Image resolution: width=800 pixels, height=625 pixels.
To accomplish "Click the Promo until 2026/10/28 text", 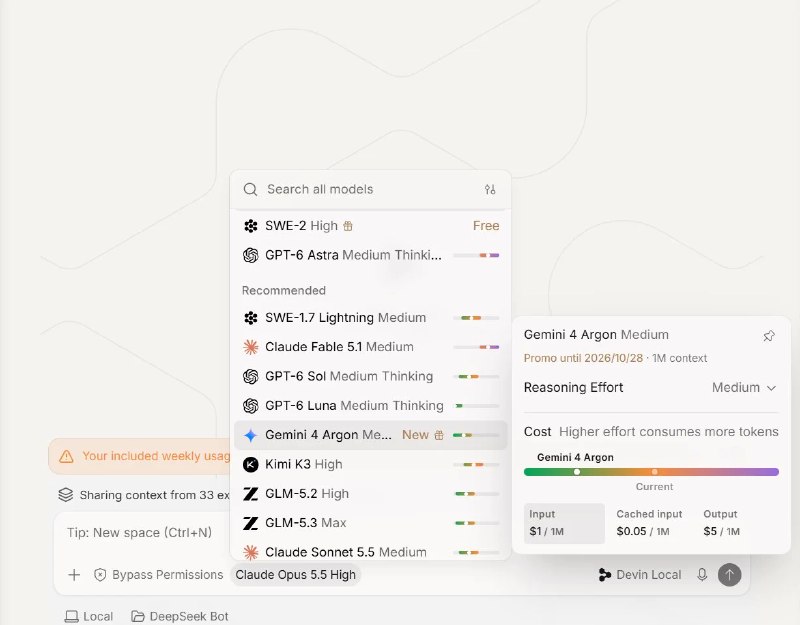I will click(583, 358).
